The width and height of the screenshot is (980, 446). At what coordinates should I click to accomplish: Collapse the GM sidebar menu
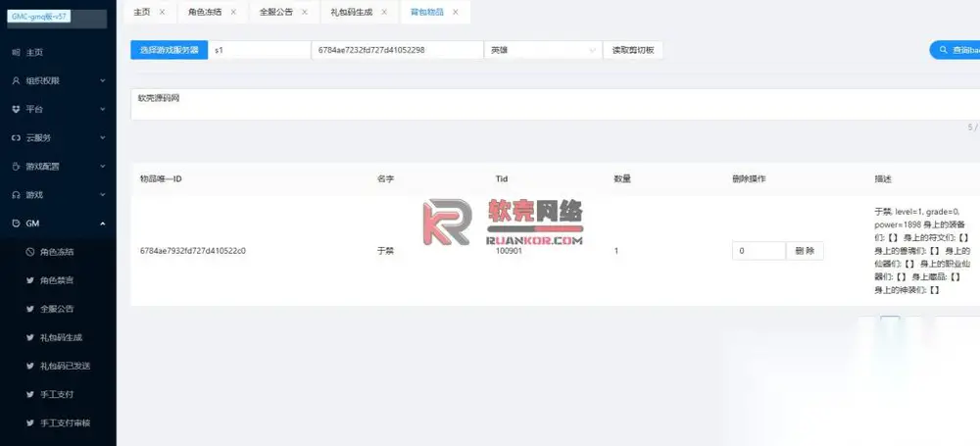103,223
